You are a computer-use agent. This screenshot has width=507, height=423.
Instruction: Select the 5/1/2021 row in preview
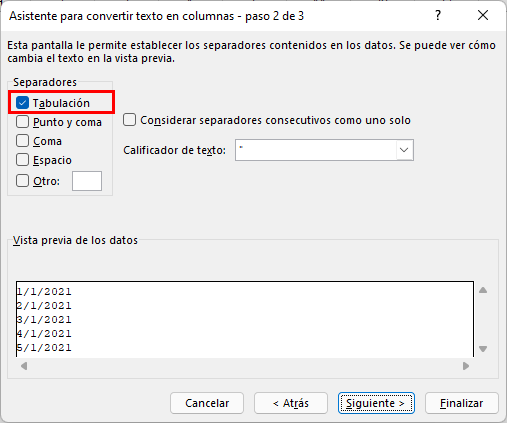click(x=44, y=348)
